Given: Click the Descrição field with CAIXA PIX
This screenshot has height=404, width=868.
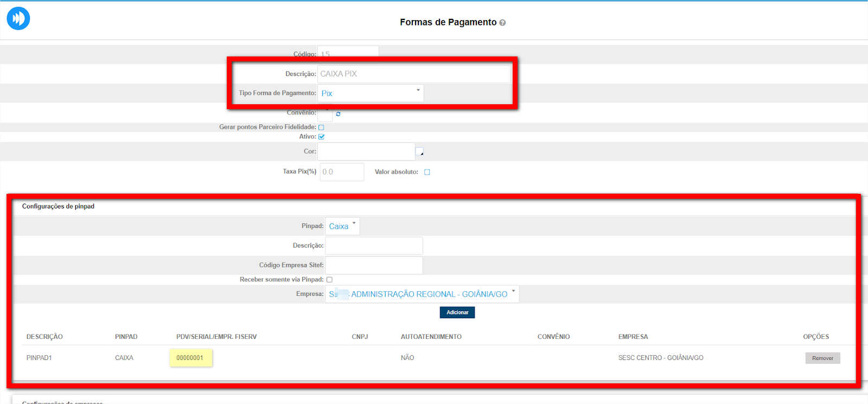Looking at the screenshot, I should [413, 74].
